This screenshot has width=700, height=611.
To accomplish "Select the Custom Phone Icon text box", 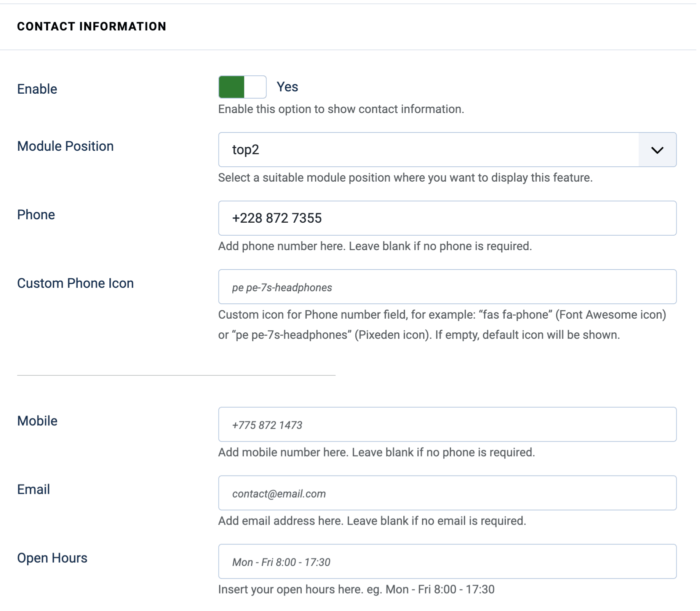I will click(419, 287).
